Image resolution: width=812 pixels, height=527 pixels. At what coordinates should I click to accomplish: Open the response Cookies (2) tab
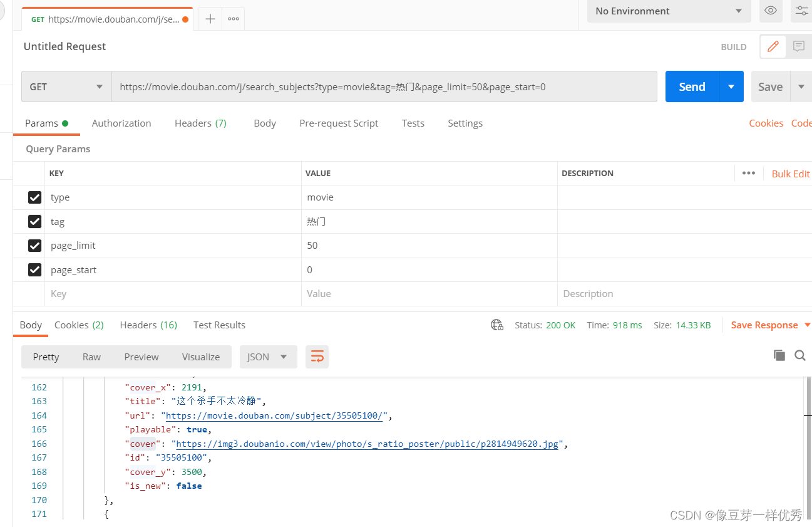coord(79,325)
